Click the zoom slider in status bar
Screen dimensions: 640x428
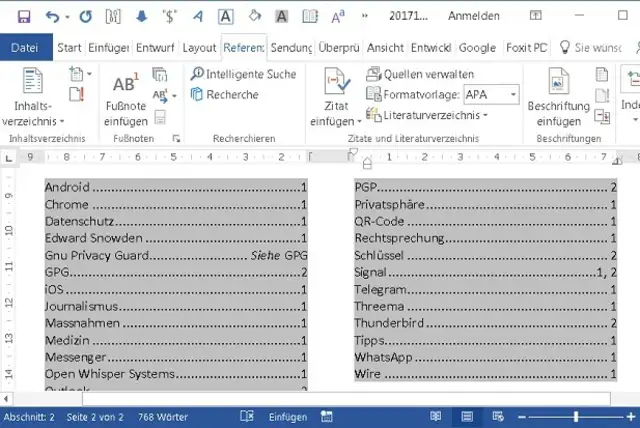pos(576,416)
